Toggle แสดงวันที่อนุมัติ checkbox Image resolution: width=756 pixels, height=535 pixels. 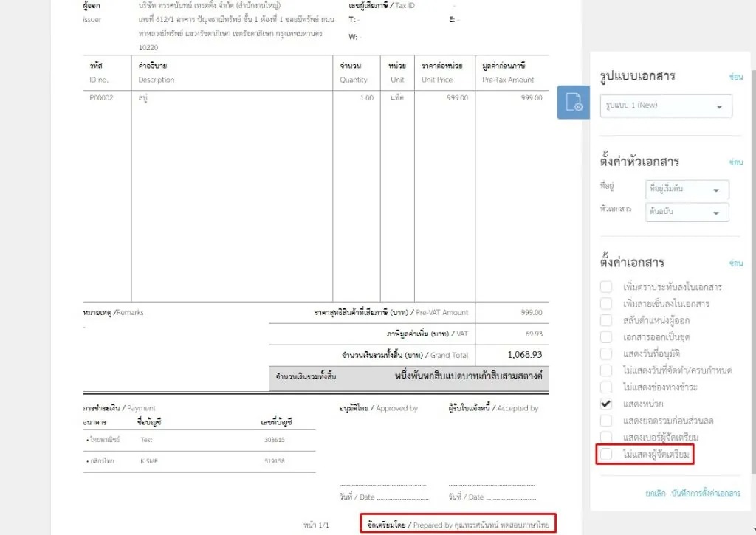(606, 353)
